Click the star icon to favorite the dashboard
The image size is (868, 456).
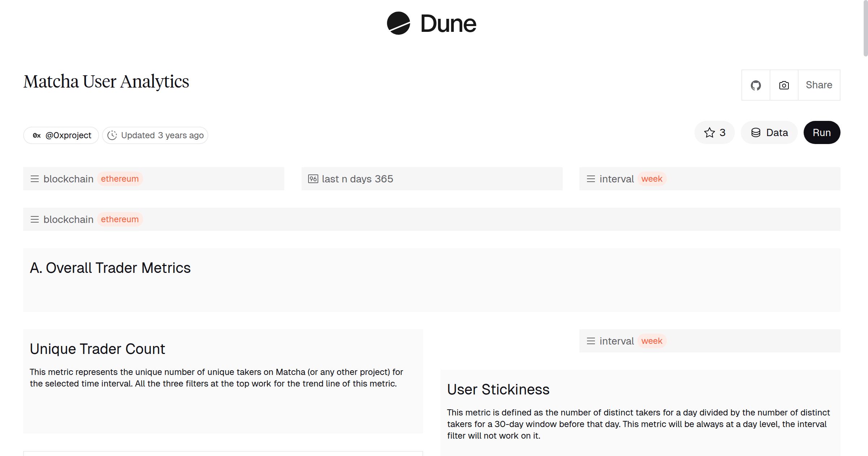(x=709, y=132)
